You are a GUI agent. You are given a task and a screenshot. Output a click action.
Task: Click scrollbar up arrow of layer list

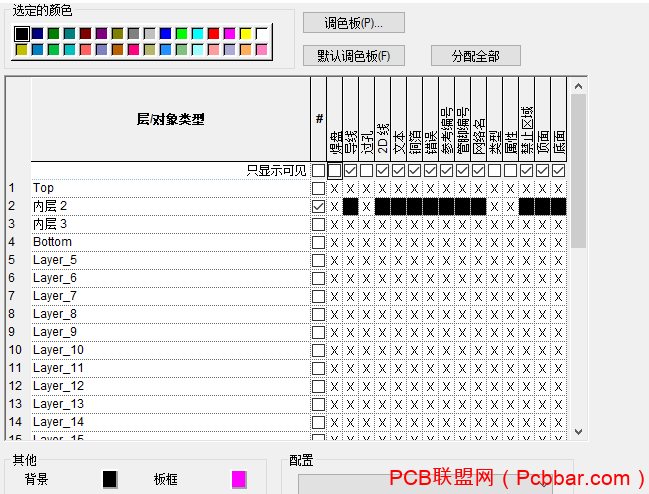579,86
